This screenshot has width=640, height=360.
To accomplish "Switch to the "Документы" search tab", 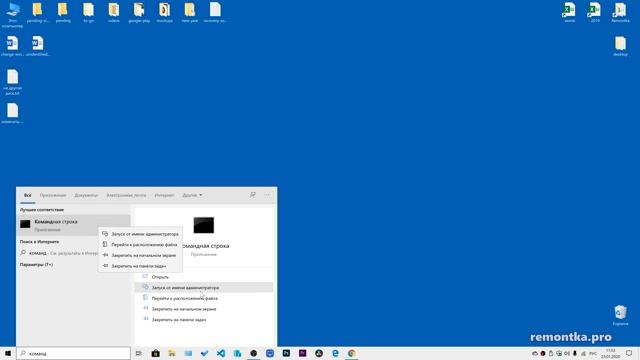I will point(86,196).
